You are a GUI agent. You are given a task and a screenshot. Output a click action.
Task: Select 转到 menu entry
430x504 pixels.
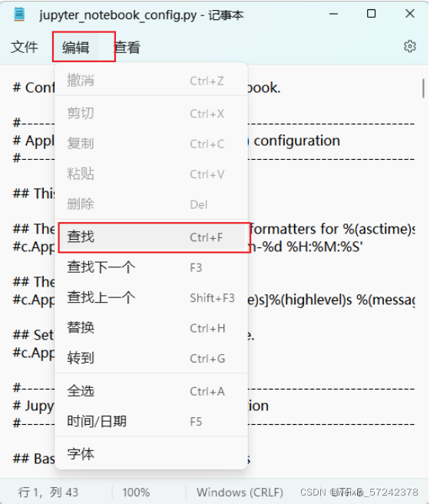point(152,358)
